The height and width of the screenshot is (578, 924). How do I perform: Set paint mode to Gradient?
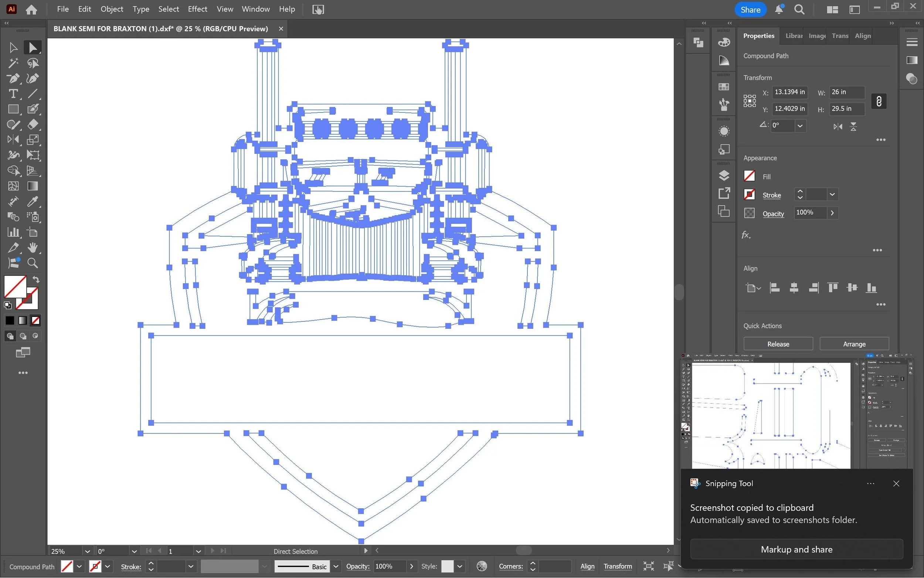coord(23,320)
